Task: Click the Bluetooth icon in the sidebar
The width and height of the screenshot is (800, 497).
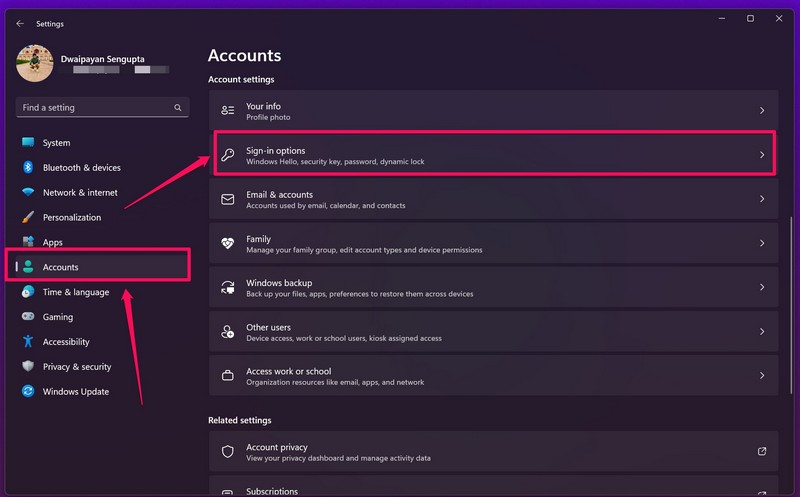Action: [28, 168]
